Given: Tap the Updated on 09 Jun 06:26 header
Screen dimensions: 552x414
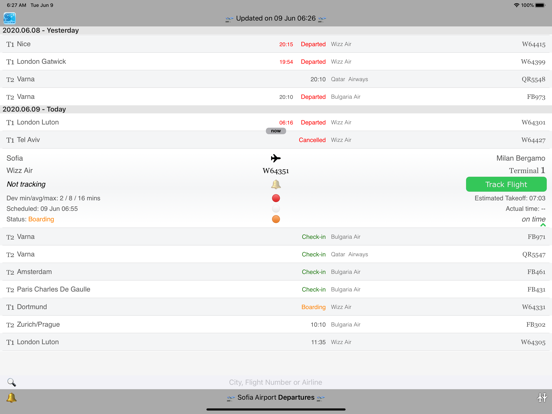Looking at the screenshot, I should click(x=276, y=18).
